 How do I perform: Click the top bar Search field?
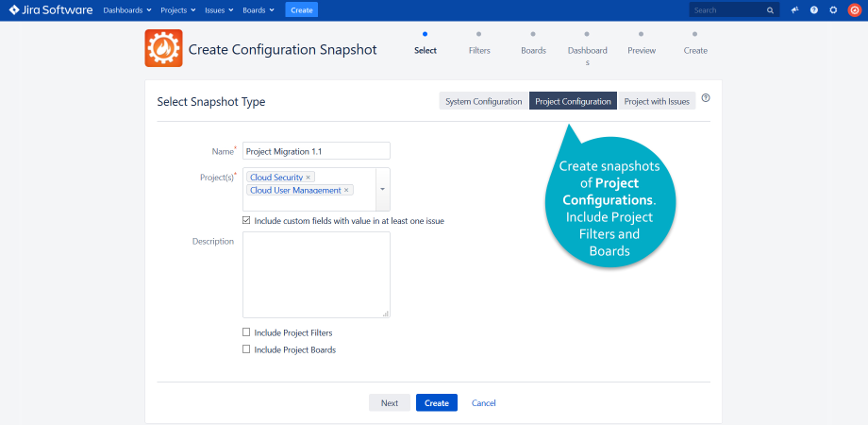tap(734, 10)
